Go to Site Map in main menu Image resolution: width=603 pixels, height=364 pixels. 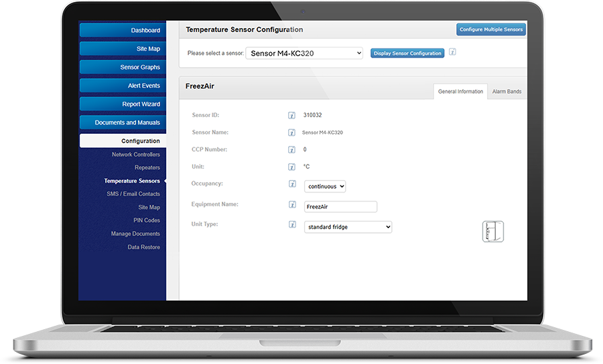(x=123, y=49)
